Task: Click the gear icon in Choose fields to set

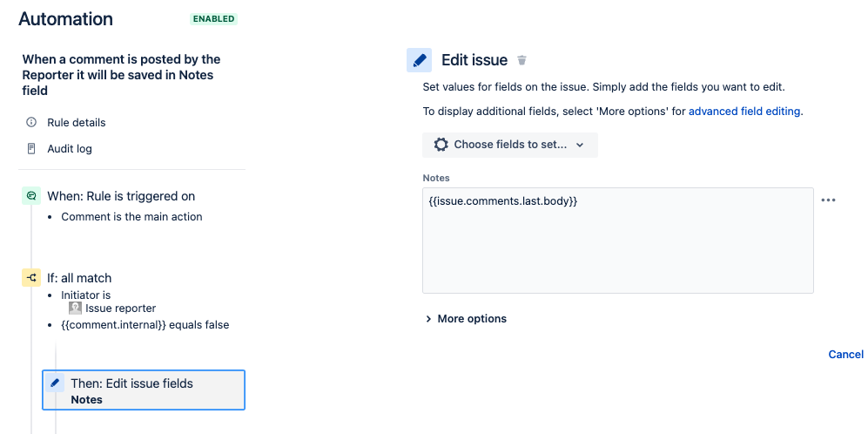Action: 441,145
